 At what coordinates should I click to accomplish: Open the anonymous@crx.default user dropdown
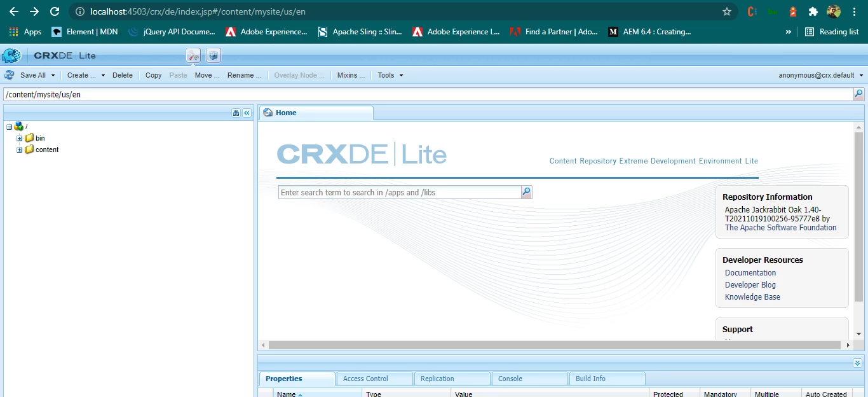[x=821, y=75]
